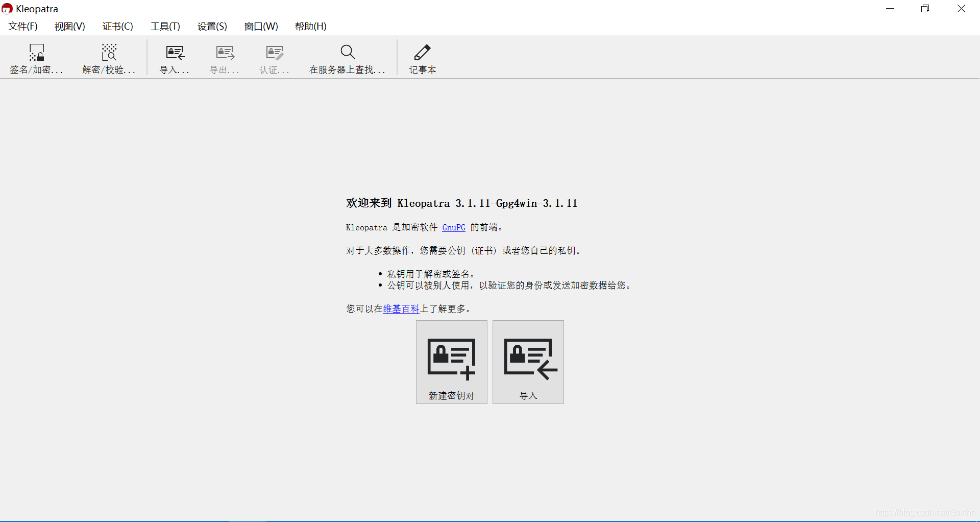Open the Certificates (证书) menu
980x522 pixels.
click(118, 26)
